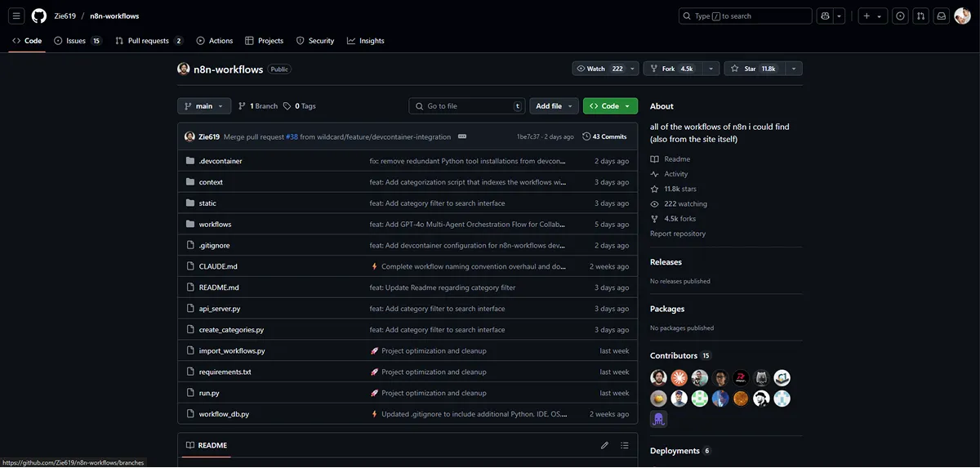Viewport: 980px width, 468px height.
Task: Switch to the Insights tab
Action: [x=365, y=41]
